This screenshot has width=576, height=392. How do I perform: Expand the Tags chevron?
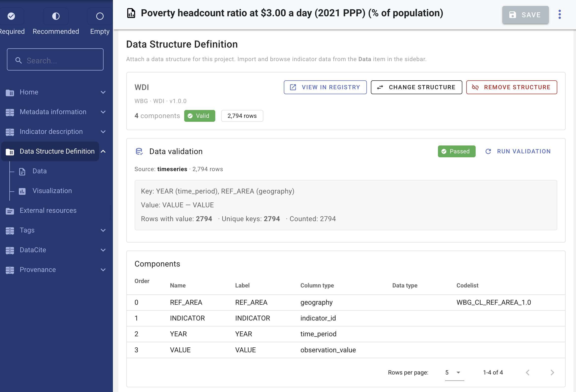[103, 230]
